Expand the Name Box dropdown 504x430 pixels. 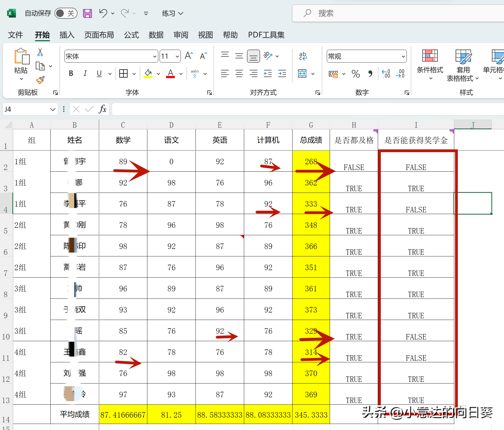tap(53, 109)
